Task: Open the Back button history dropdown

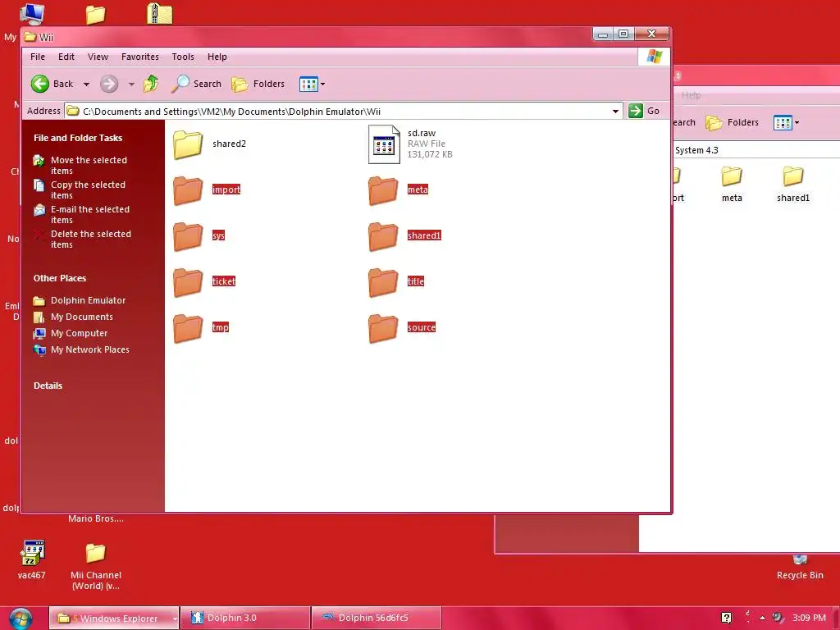Action: pos(86,84)
